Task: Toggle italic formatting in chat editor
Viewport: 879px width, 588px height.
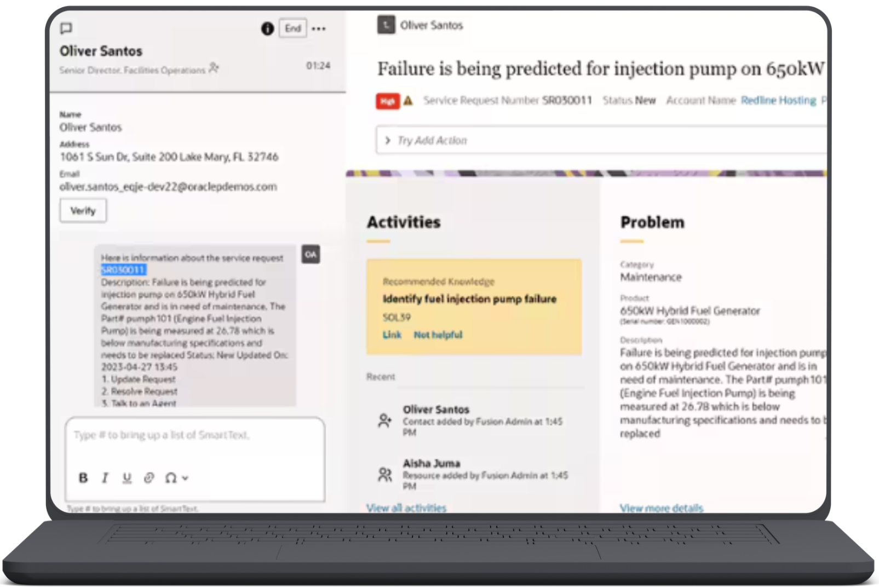Action: (x=105, y=478)
